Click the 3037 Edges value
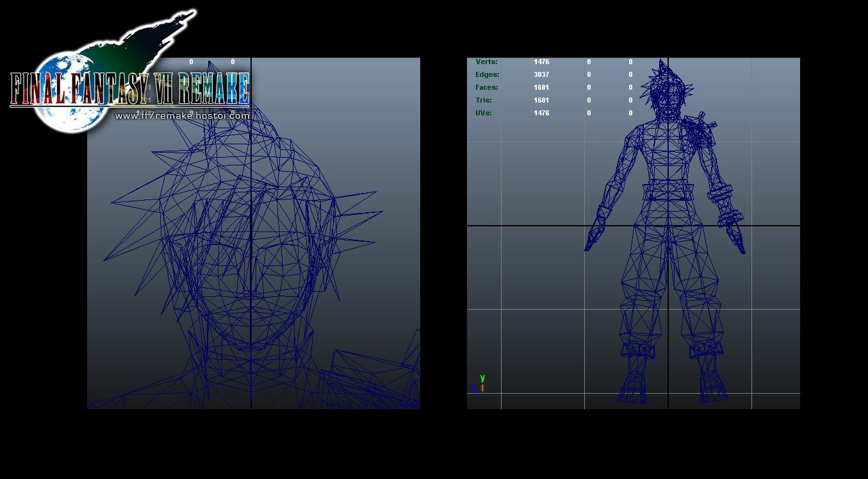The image size is (868, 479). (541, 74)
